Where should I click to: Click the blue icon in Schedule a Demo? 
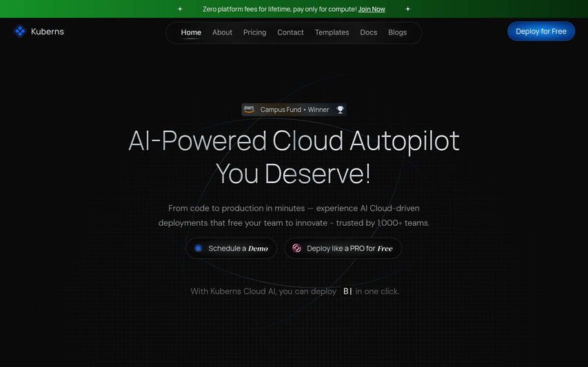tap(199, 249)
